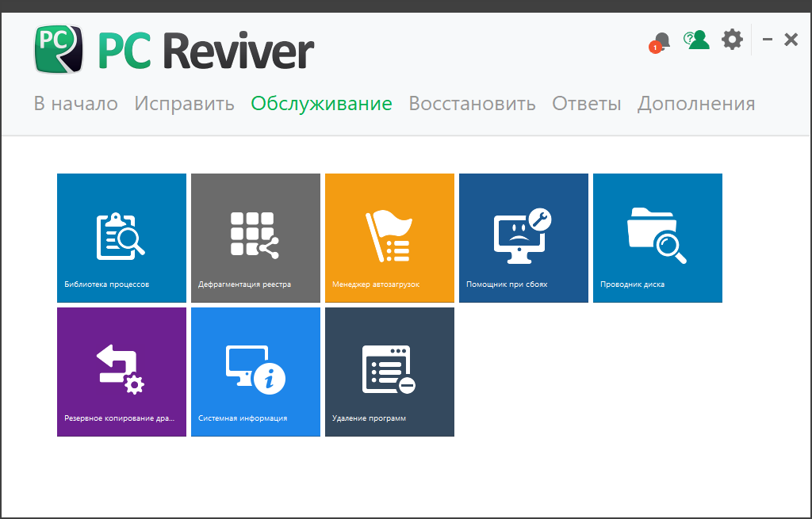This screenshot has width=812, height=519.
Task: Open the help and account icon
Action: pyautogui.click(x=696, y=40)
